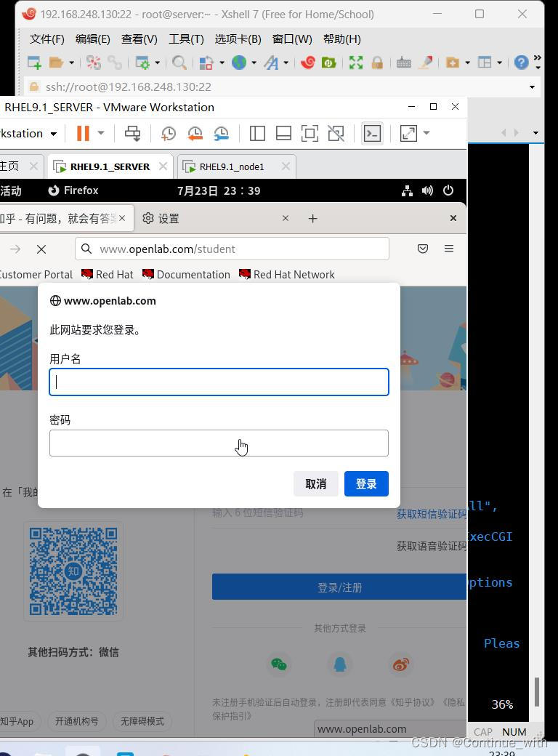Viewport: 558px width, 756px height.
Task: Click the GNOME clock 7月23日 23:39
Action: 219,191
